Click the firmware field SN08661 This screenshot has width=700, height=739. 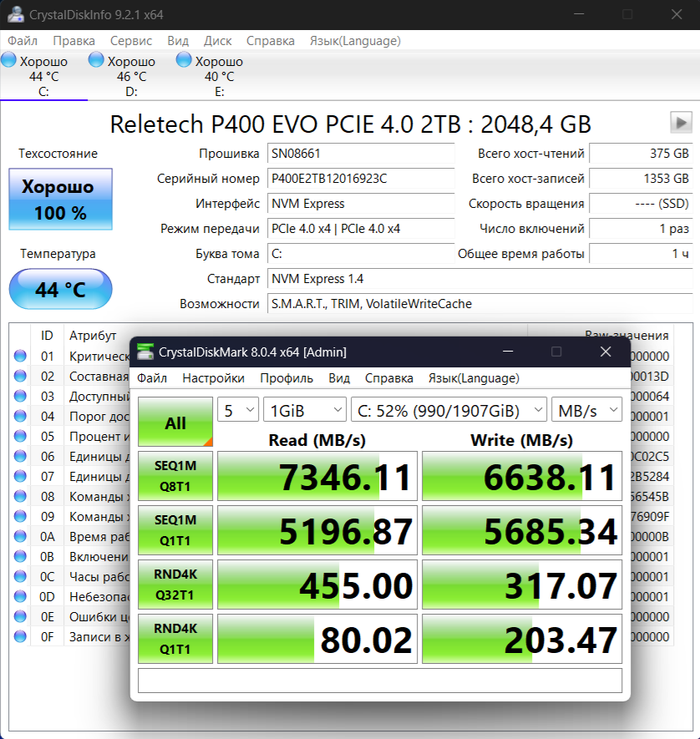(x=361, y=153)
